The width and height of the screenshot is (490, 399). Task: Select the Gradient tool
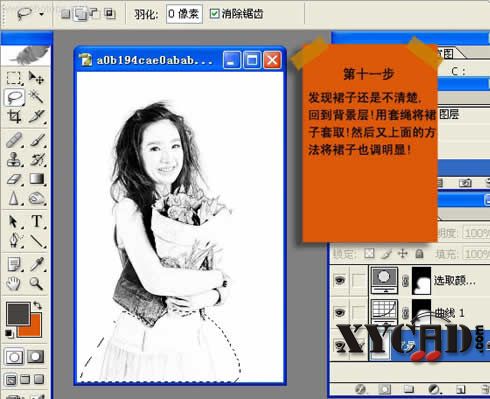(x=36, y=179)
